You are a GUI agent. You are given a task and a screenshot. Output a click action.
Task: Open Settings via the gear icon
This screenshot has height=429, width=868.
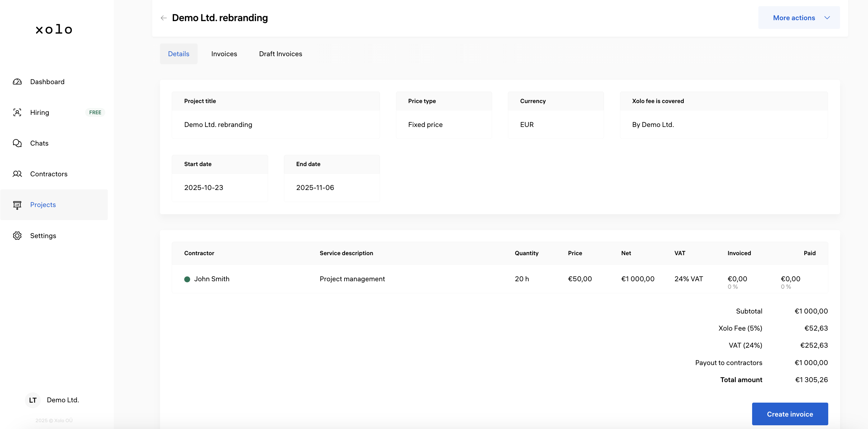[x=17, y=235]
